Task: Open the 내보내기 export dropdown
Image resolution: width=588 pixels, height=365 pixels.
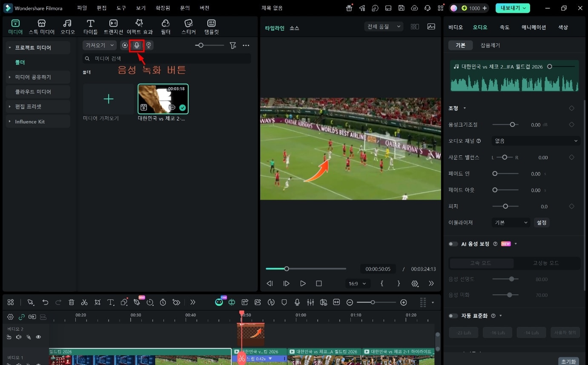Action: [x=513, y=8]
